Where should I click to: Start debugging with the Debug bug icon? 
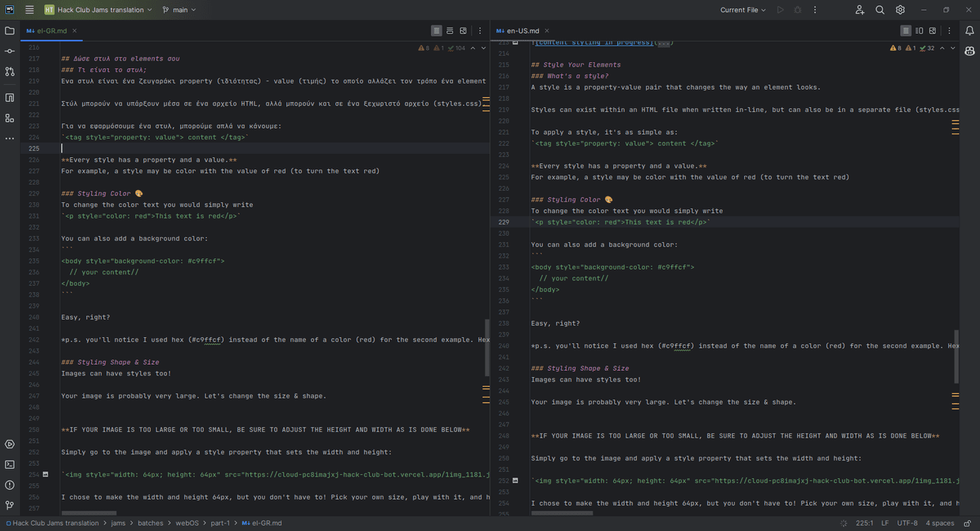797,10
